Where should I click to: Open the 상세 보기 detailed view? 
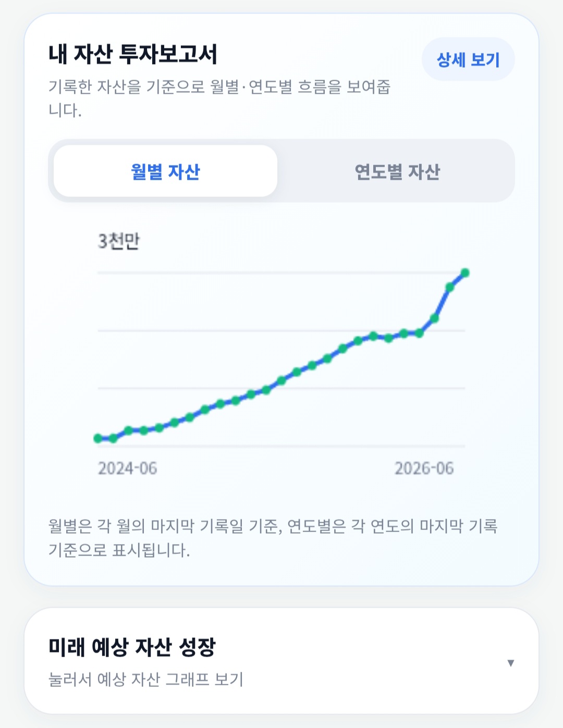point(468,59)
